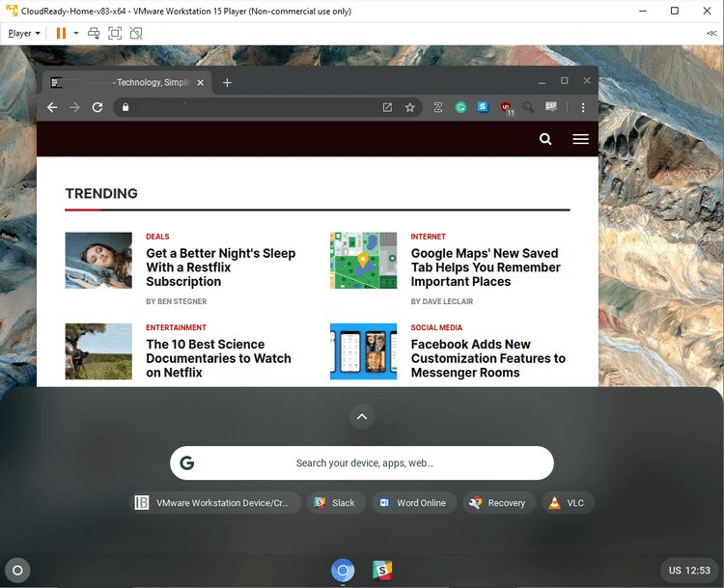Expand the launcher with the up chevron
Screen dimensions: 724x588
pyautogui.click(x=362, y=417)
